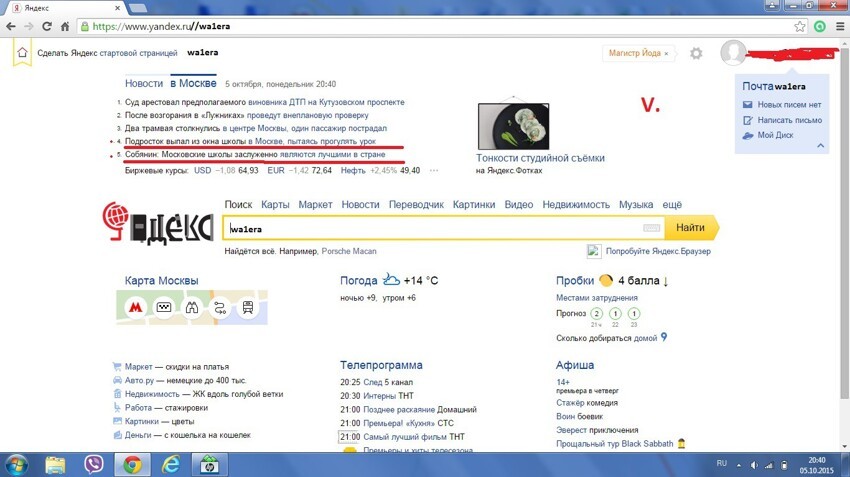This screenshot has height=477, width=850.
Task: Click the RU language indicator in tray
Action: click(722, 463)
